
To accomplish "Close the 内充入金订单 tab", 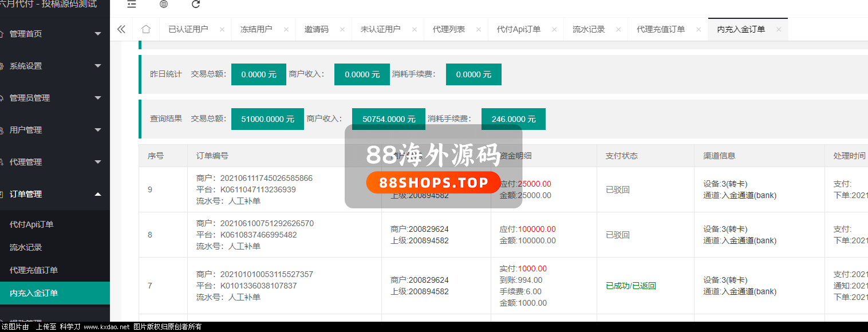I will pos(779,30).
